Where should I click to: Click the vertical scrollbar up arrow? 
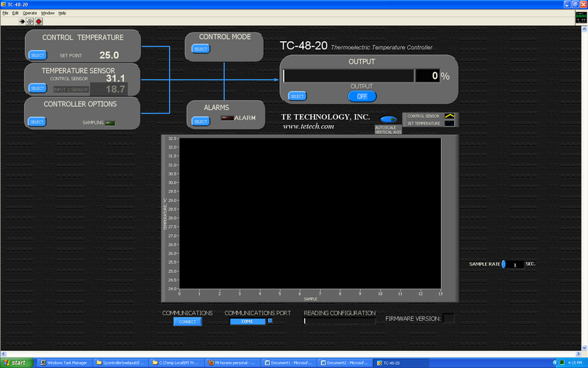coord(584,29)
